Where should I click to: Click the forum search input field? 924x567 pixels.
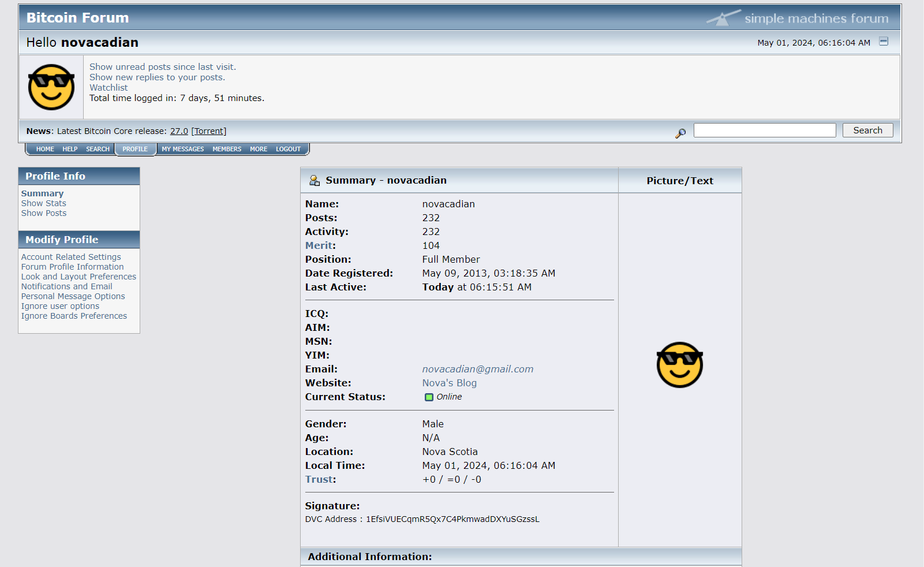[x=765, y=130]
